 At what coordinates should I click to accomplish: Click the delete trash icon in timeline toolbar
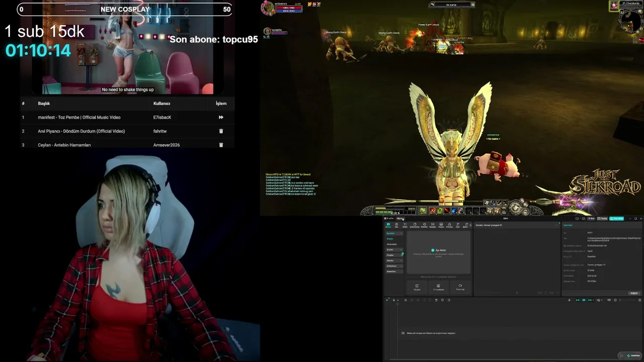pyautogui.click(x=436, y=300)
